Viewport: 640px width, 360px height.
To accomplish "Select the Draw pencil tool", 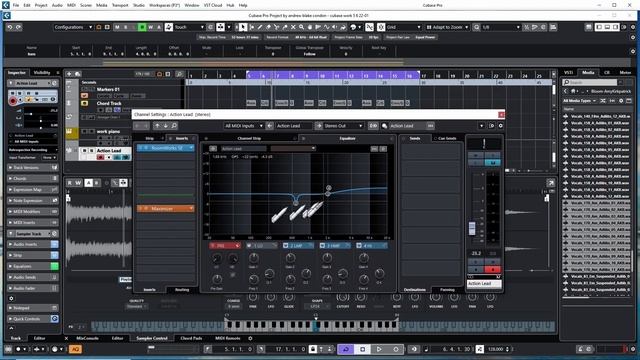I will [260, 27].
